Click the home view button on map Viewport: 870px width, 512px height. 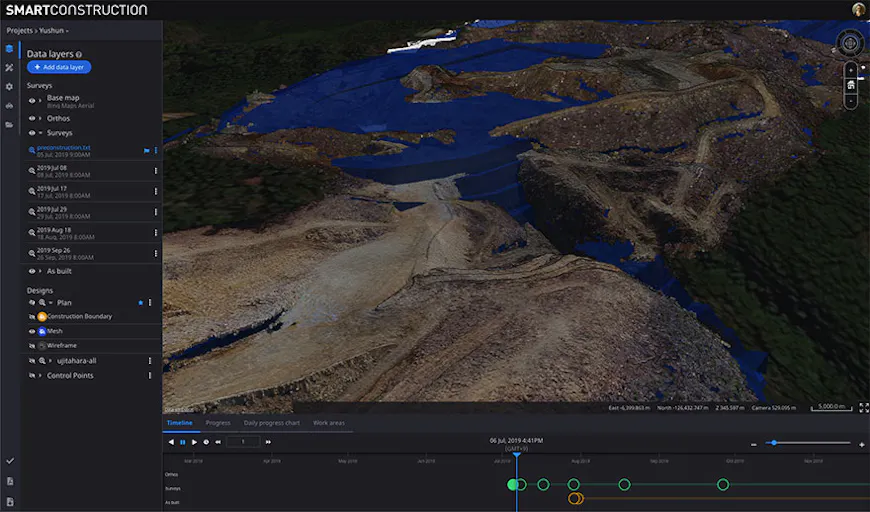click(850, 85)
